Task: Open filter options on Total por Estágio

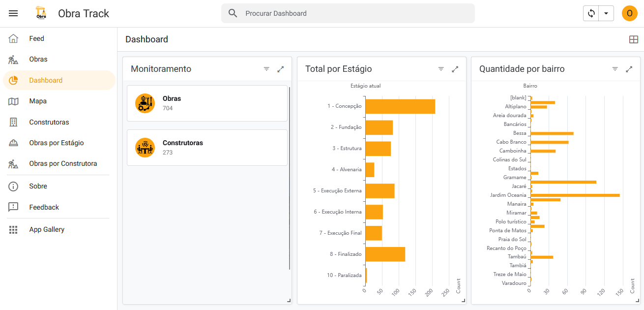Action: 440,69
